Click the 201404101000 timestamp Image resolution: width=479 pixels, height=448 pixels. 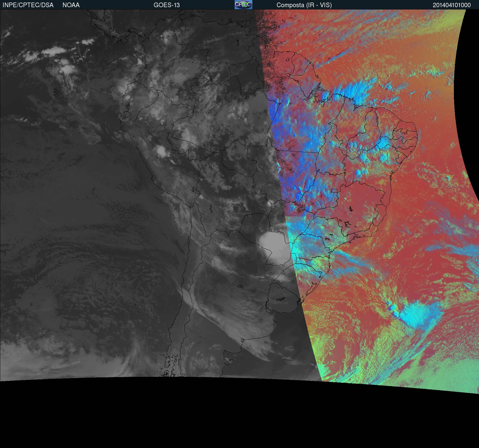[452, 5]
